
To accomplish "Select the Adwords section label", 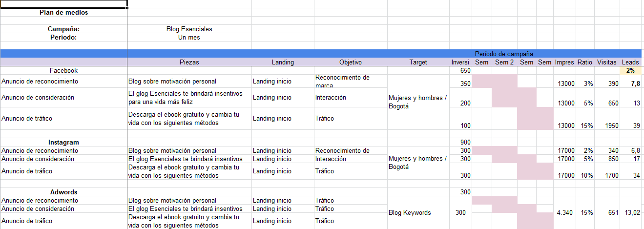I will click(x=63, y=192).
